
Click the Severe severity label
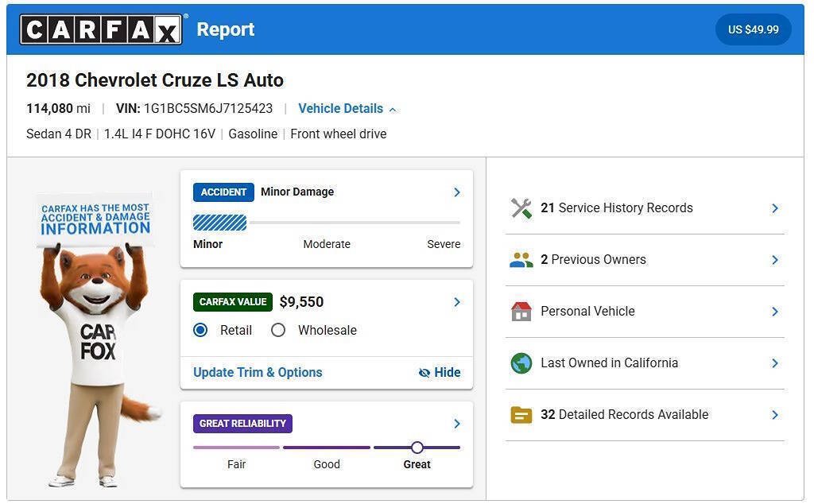coord(444,244)
